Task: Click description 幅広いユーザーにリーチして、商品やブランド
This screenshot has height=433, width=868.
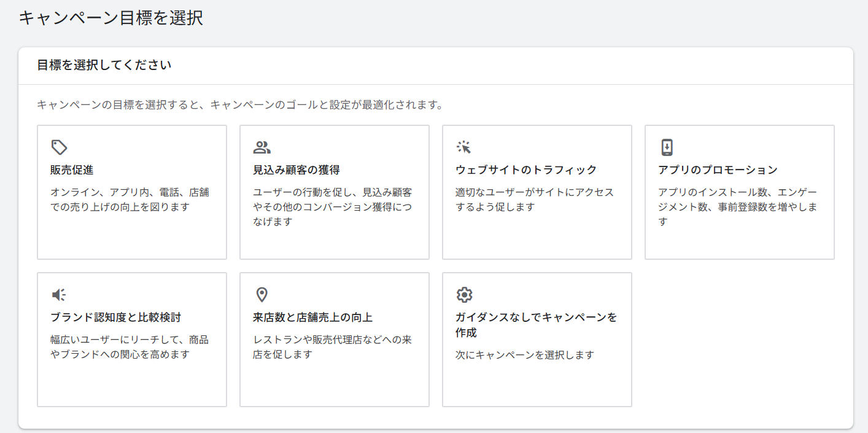Action: tap(130, 347)
